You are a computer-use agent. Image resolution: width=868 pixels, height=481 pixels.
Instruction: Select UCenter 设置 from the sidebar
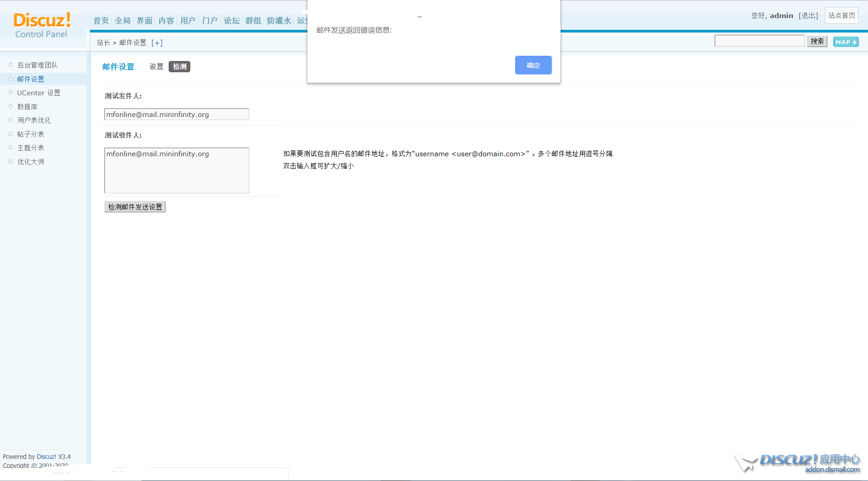(x=38, y=93)
